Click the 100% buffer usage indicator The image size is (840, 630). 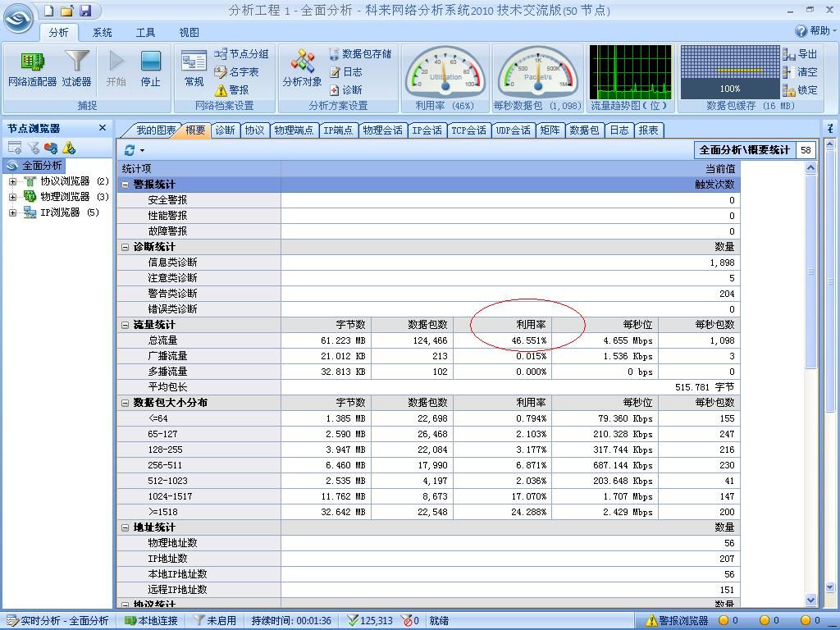tap(729, 90)
